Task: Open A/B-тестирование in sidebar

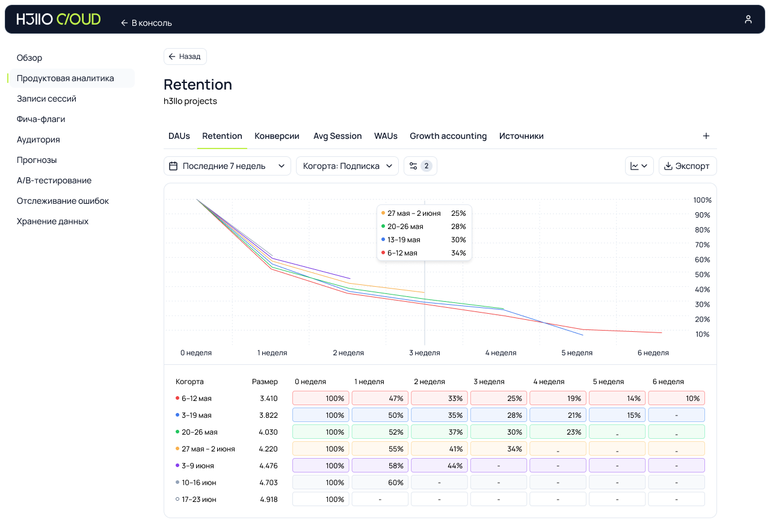Action: pyautogui.click(x=54, y=180)
